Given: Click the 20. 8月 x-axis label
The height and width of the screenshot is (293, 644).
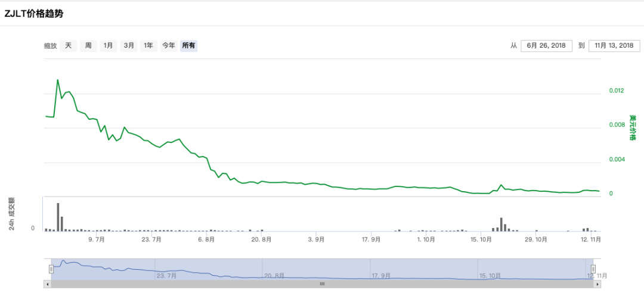Looking at the screenshot, I should click(261, 239).
